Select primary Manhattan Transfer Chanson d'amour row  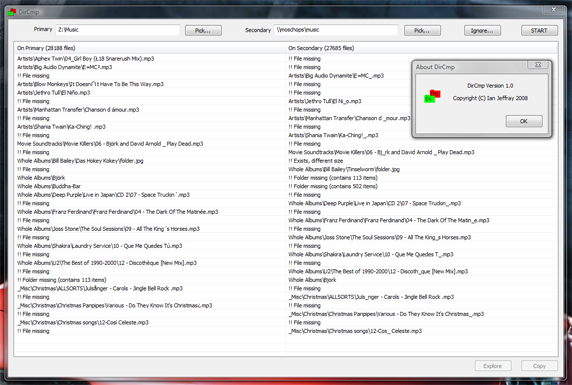point(78,109)
